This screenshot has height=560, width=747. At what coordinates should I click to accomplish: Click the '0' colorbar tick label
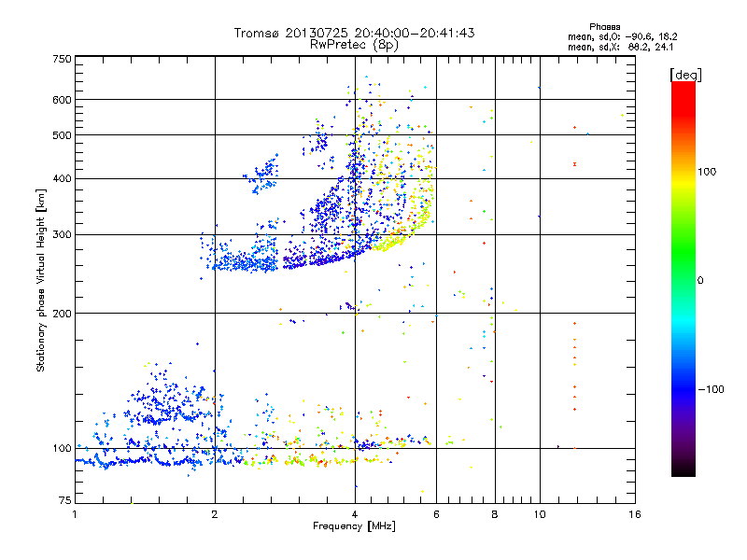700,280
